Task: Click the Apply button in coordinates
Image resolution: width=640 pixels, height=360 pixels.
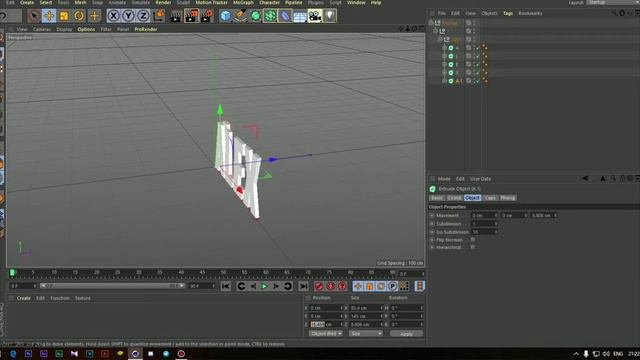Action: (x=406, y=334)
